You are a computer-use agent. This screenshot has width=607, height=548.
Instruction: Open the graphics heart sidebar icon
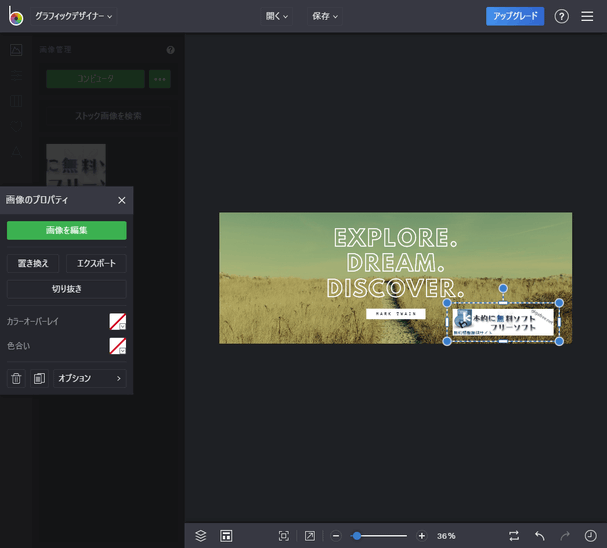click(x=16, y=126)
